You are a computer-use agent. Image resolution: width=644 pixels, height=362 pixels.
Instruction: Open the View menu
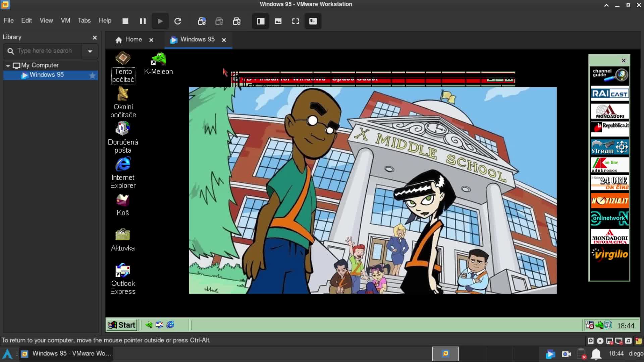tap(46, 20)
